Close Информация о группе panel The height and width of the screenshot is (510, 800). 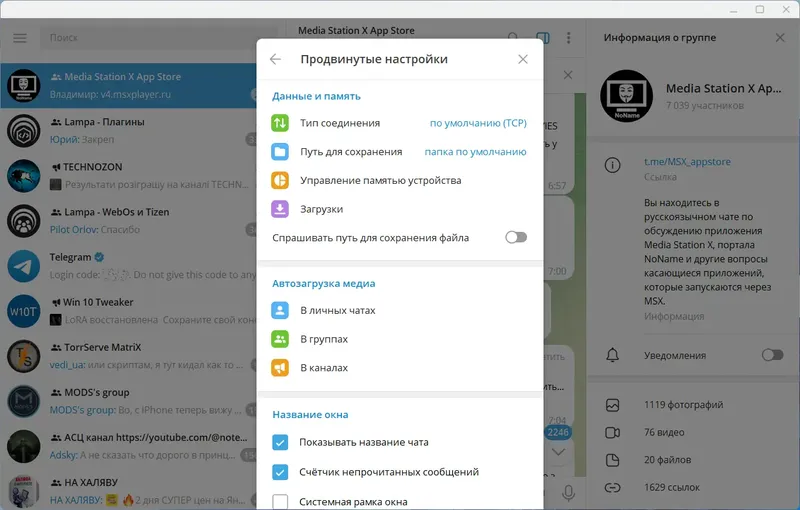[780, 38]
